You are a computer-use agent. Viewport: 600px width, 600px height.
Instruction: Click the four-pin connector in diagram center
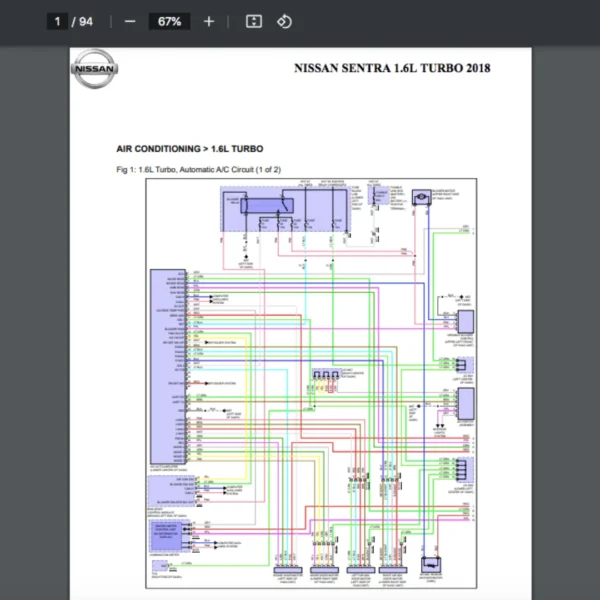click(x=324, y=377)
